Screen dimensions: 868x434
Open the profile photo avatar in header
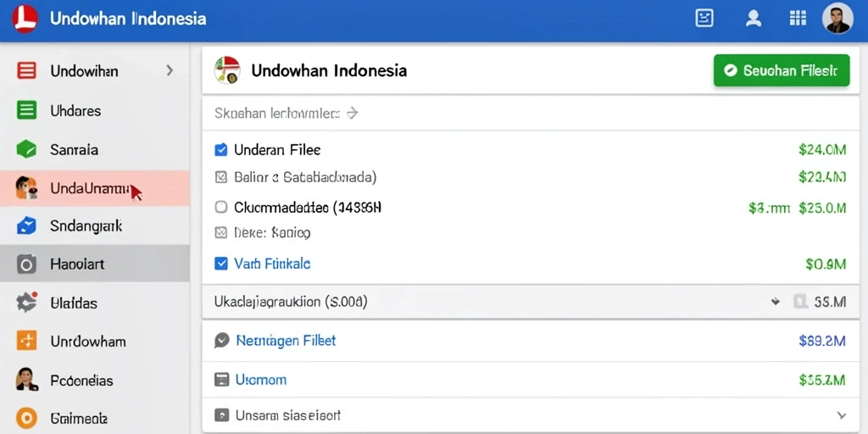(837, 19)
